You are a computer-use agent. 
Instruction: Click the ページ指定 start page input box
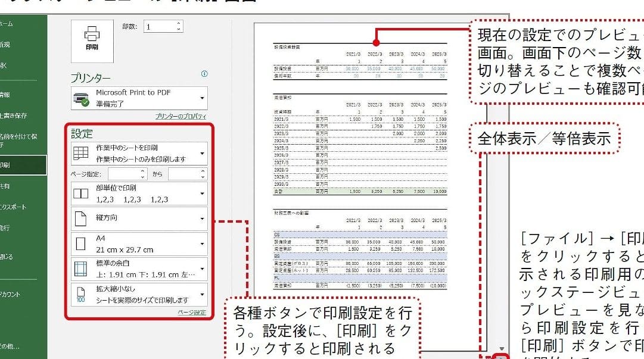click(123, 174)
